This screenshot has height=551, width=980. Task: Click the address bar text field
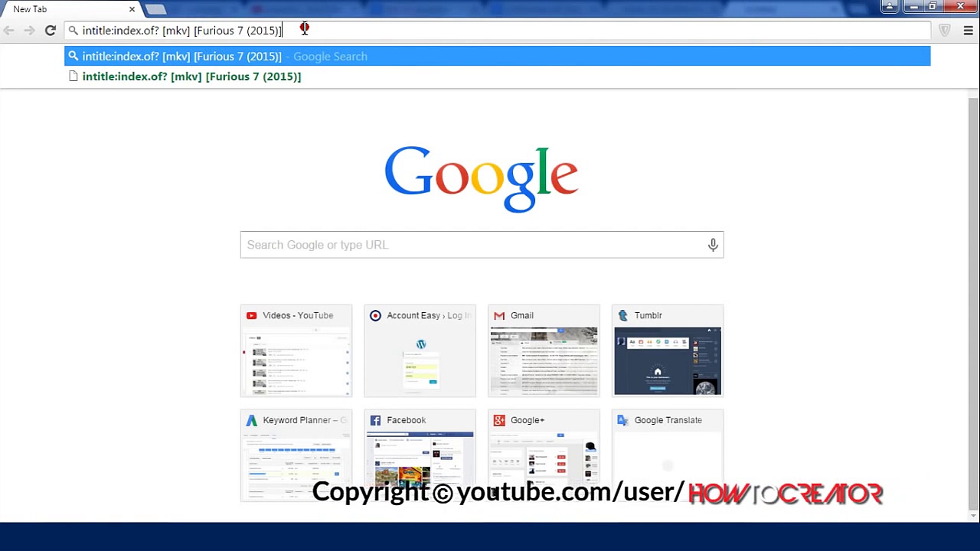tap(498, 31)
